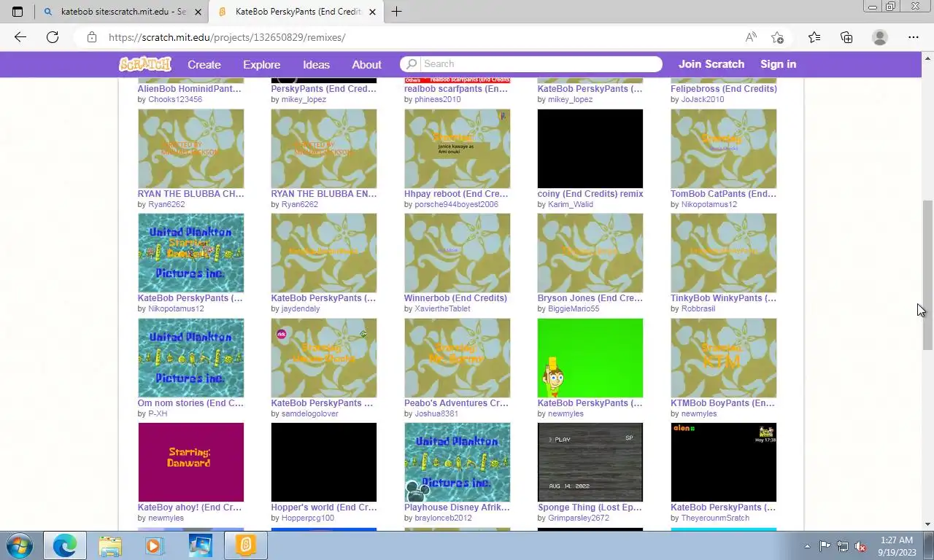Open the Ideas menu item
The image size is (934, 560).
(x=316, y=64)
